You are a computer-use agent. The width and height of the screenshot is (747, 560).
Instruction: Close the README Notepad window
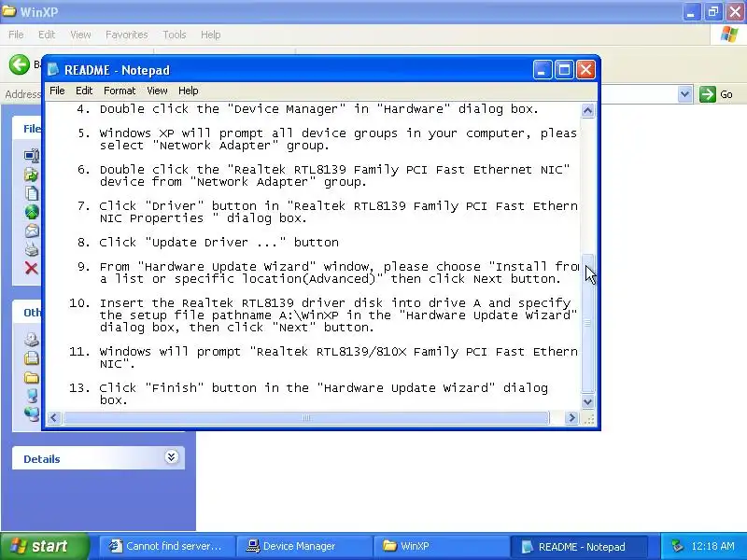pyautogui.click(x=586, y=70)
